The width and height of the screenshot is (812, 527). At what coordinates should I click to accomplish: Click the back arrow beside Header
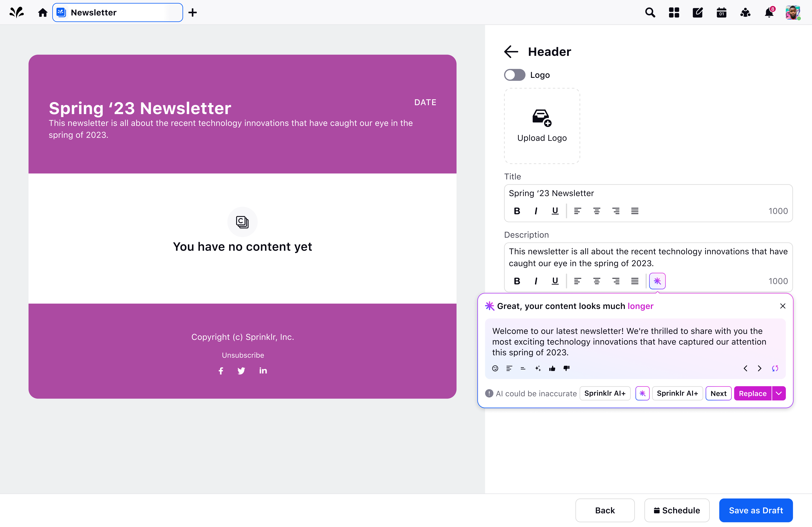tap(510, 52)
